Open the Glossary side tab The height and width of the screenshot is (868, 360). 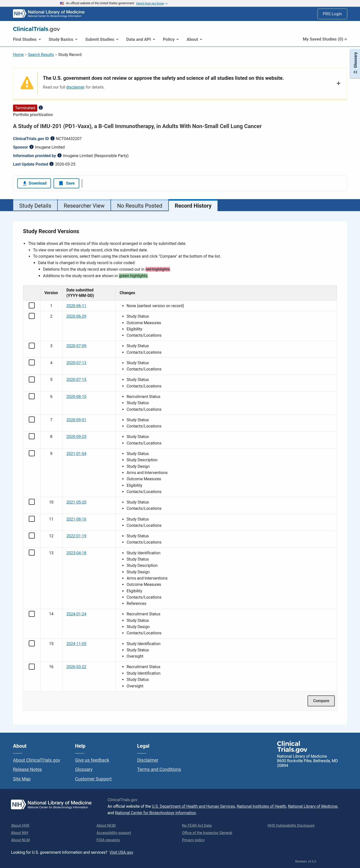355,61
